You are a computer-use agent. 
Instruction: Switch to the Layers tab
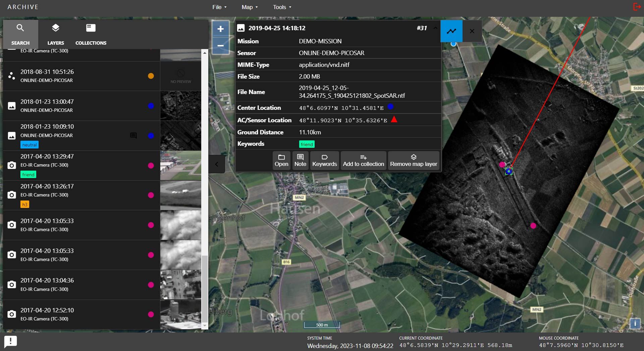click(x=56, y=34)
